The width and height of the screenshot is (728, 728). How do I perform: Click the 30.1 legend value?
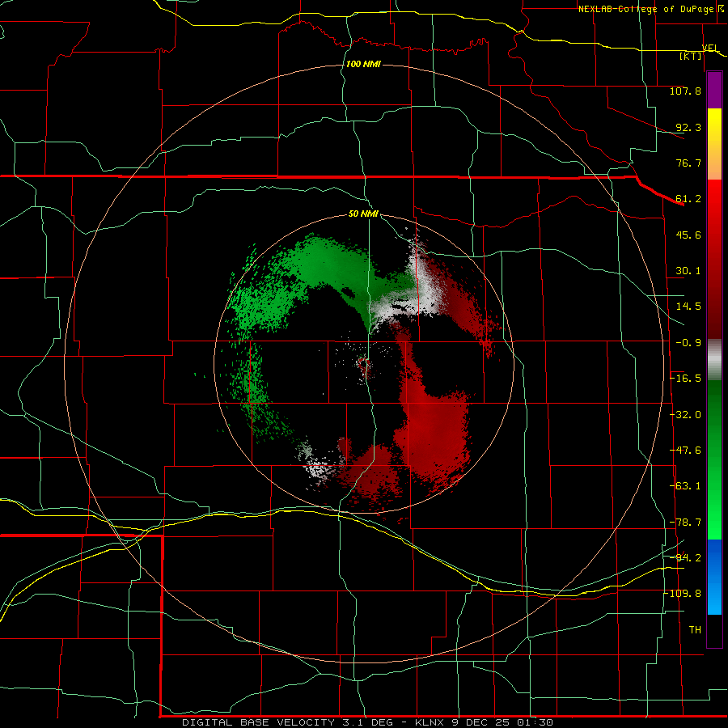pos(688,271)
